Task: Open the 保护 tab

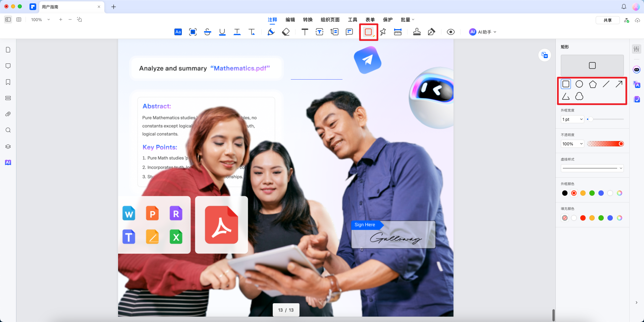Action: pos(388,20)
